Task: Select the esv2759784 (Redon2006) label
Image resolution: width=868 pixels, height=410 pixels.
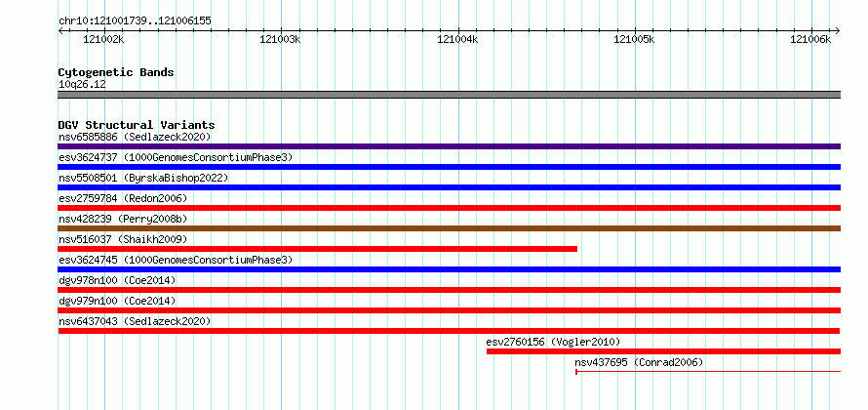Action: tap(123, 198)
